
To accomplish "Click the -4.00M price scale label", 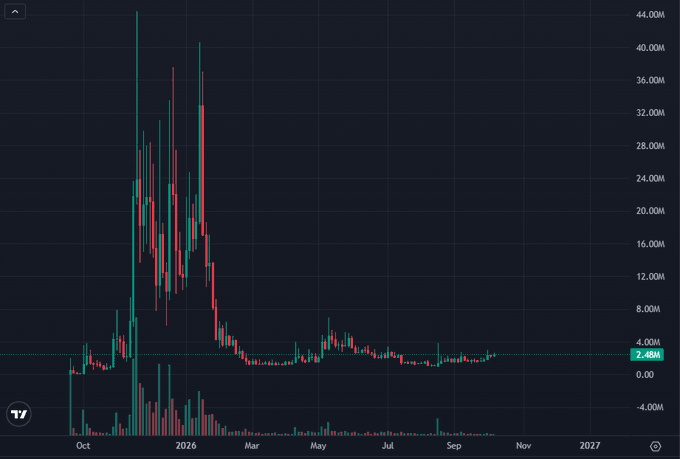I will coord(649,407).
